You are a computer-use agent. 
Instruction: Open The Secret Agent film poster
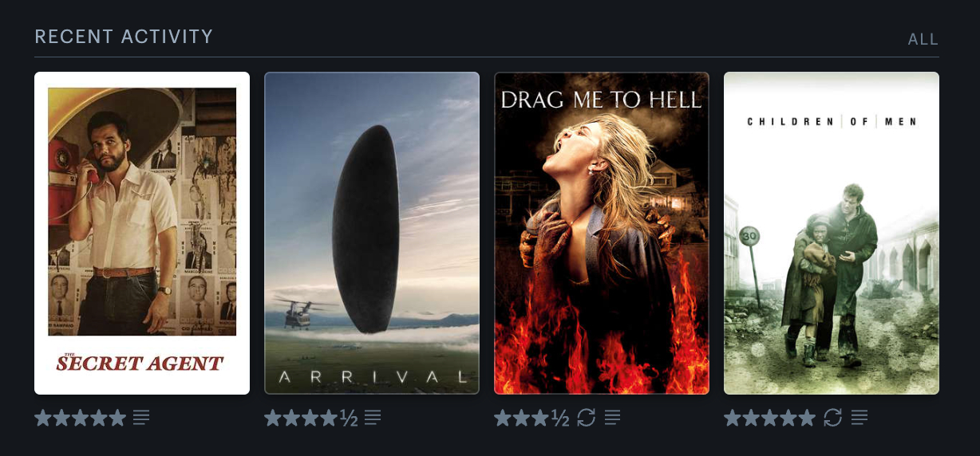point(142,234)
